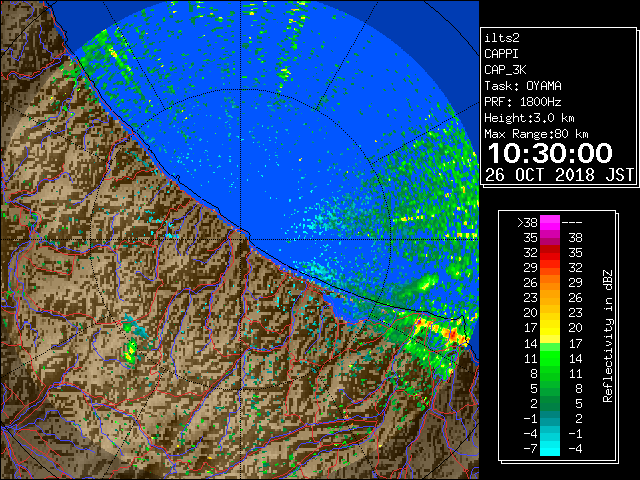Click the dark green 2–5 dBZ band
The height and width of the screenshot is (480, 640).
pos(550,403)
